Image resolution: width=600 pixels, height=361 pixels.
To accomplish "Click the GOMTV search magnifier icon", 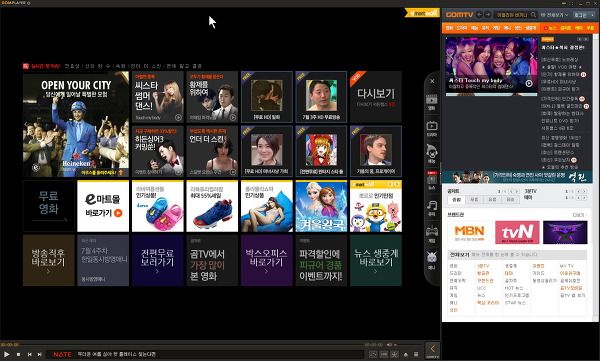I will pos(533,15).
